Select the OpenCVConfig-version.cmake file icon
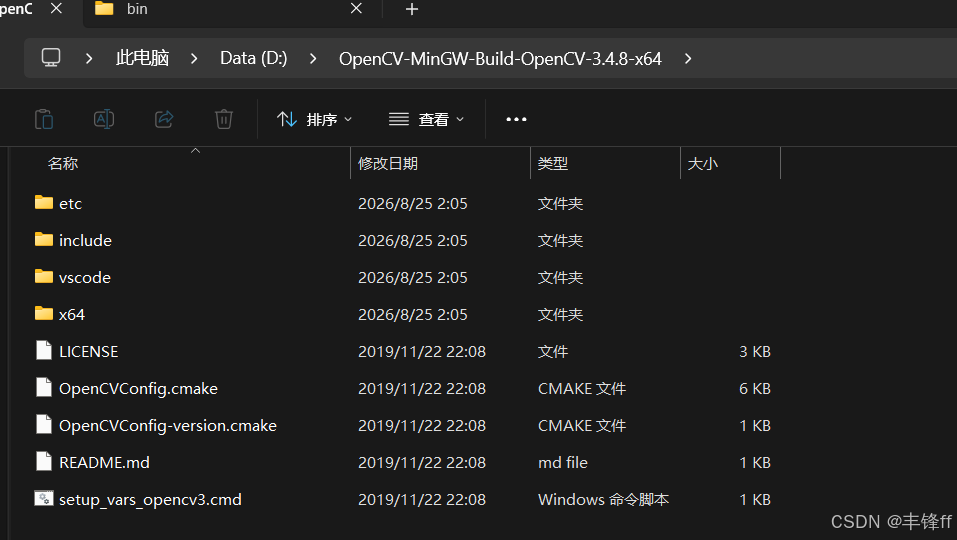 pyautogui.click(x=44, y=424)
